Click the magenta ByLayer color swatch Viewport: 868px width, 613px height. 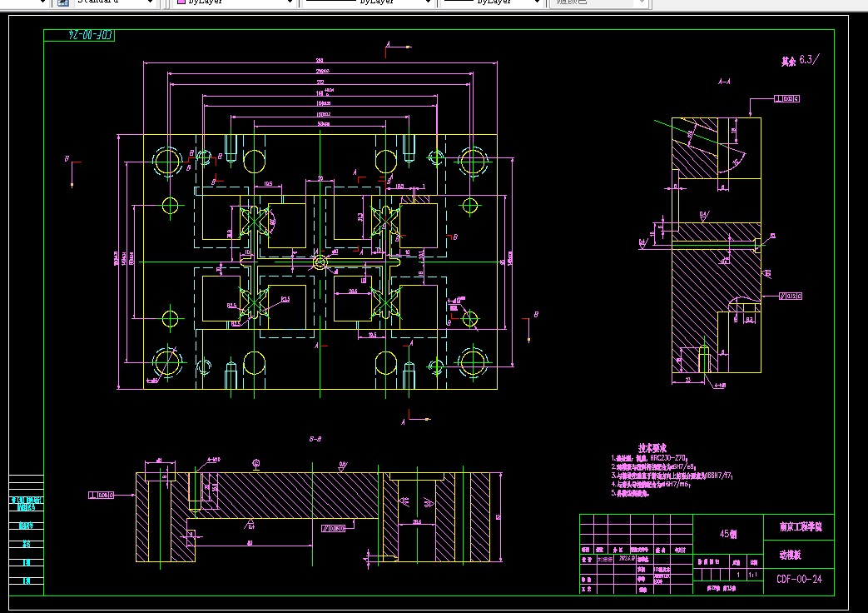(x=180, y=2)
